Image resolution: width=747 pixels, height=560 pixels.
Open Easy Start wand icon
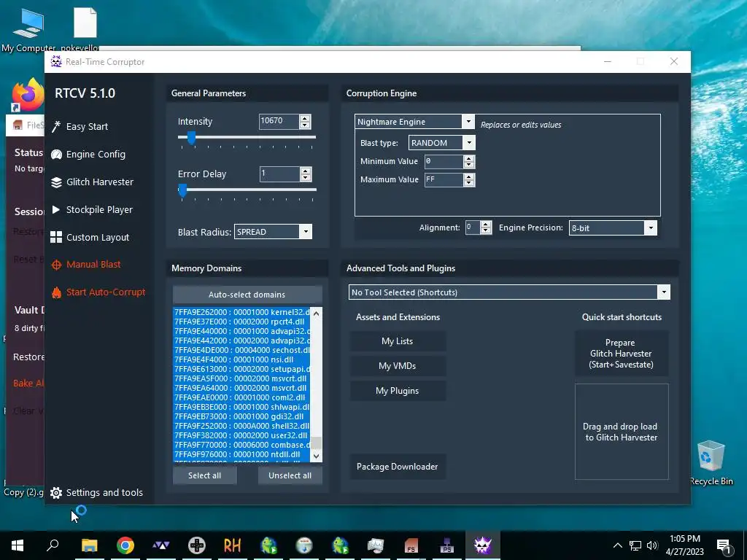coord(56,127)
